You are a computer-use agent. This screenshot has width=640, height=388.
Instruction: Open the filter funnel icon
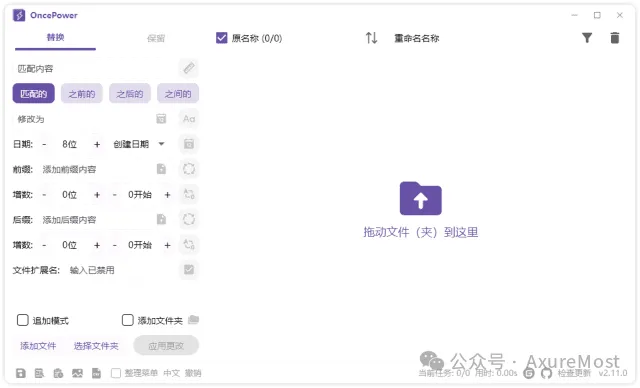pyautogui.click(x=587, y=38)
